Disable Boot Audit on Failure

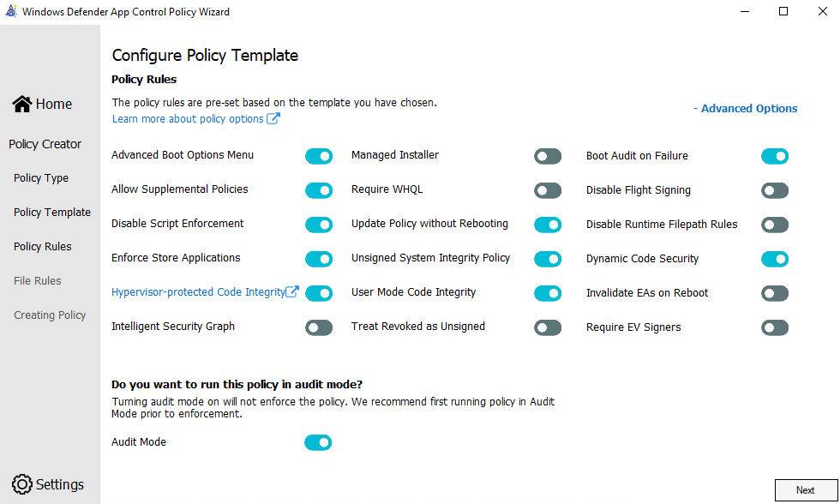click(x=775, y=156)
